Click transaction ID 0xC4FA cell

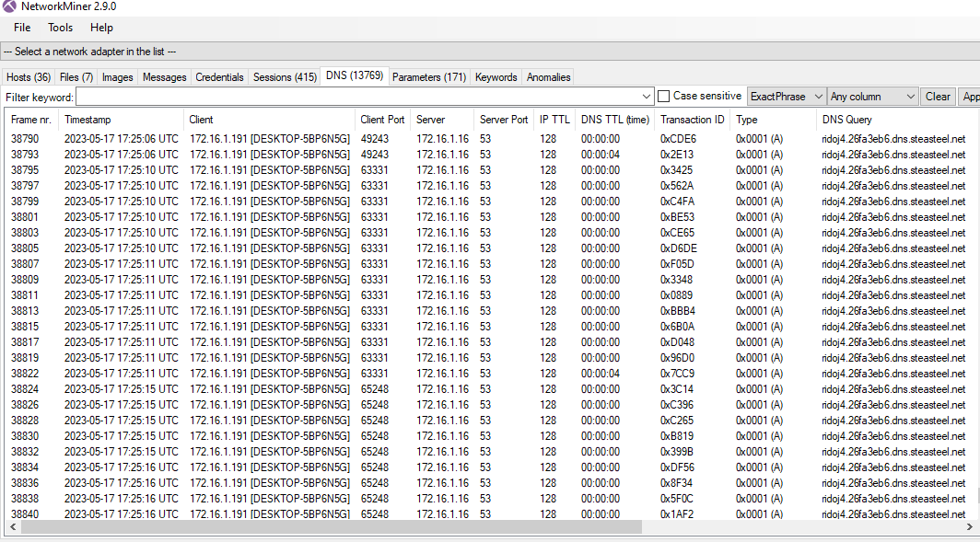[x=678, y=201]
